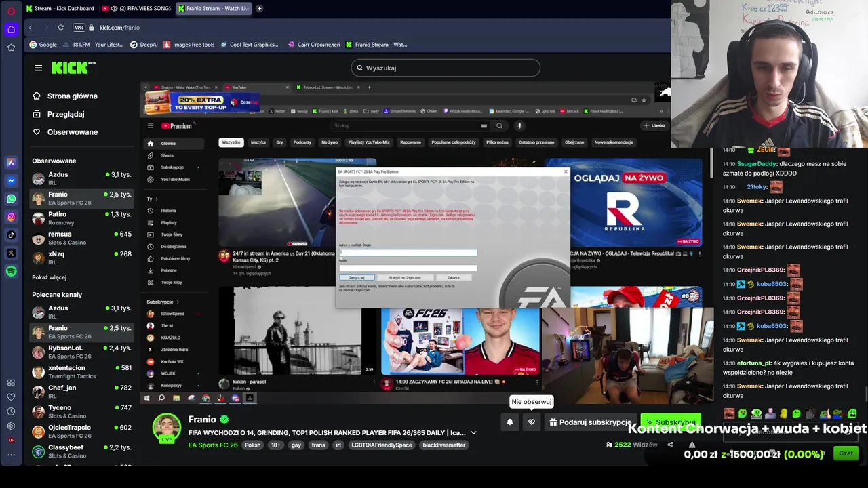
Task: Open Google bookmark
Action: coord(43,45)
